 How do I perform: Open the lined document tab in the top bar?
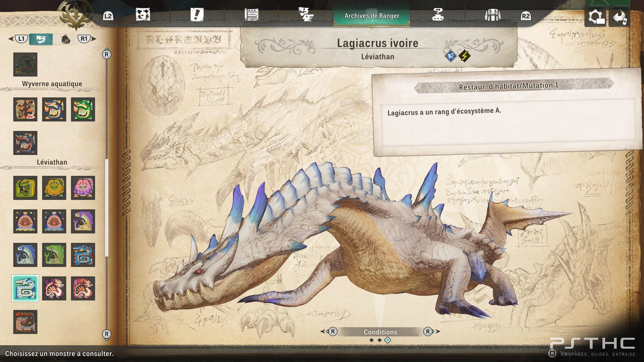click(251, 14)
